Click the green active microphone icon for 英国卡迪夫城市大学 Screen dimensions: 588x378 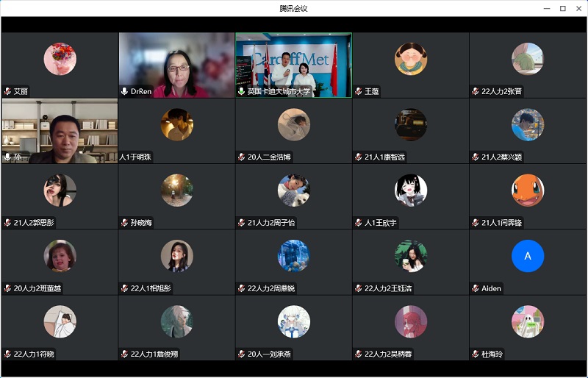click(x=241, y=92)
